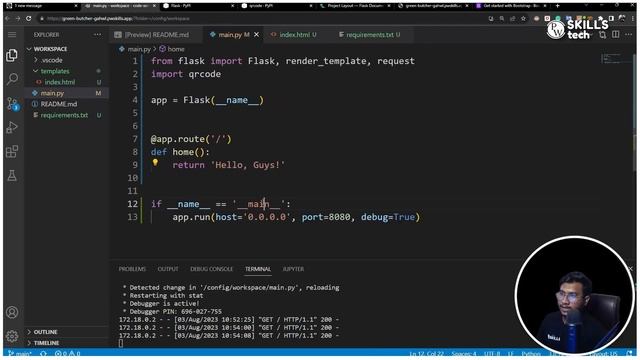Screen dimensions: 640x360
Task: Open the Extensions view
Action: (12, 151)
